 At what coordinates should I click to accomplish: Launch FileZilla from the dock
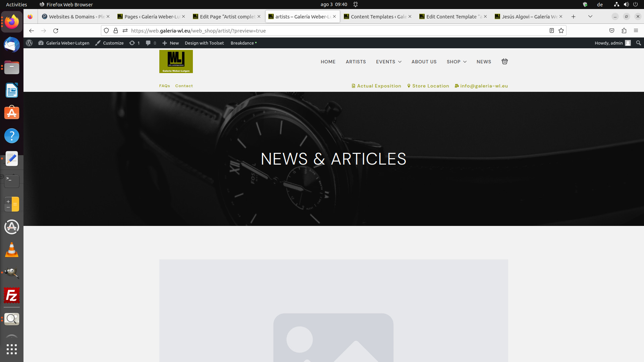[x=12, y=295]
